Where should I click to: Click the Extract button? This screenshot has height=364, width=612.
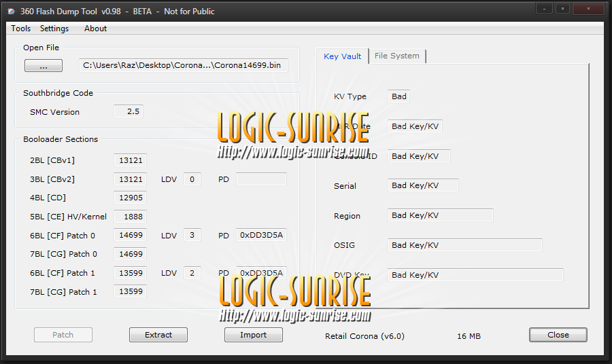pos(158,335)
